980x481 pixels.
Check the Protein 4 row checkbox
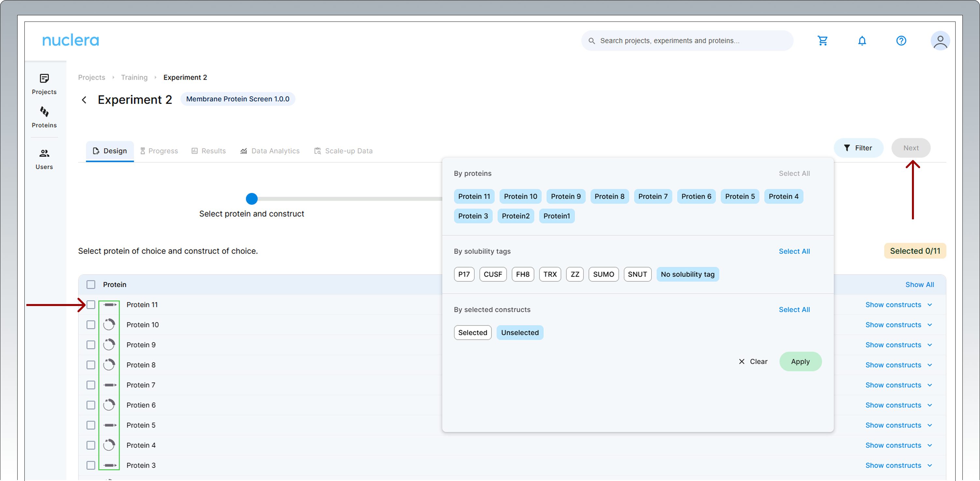(x=91, y=445)
